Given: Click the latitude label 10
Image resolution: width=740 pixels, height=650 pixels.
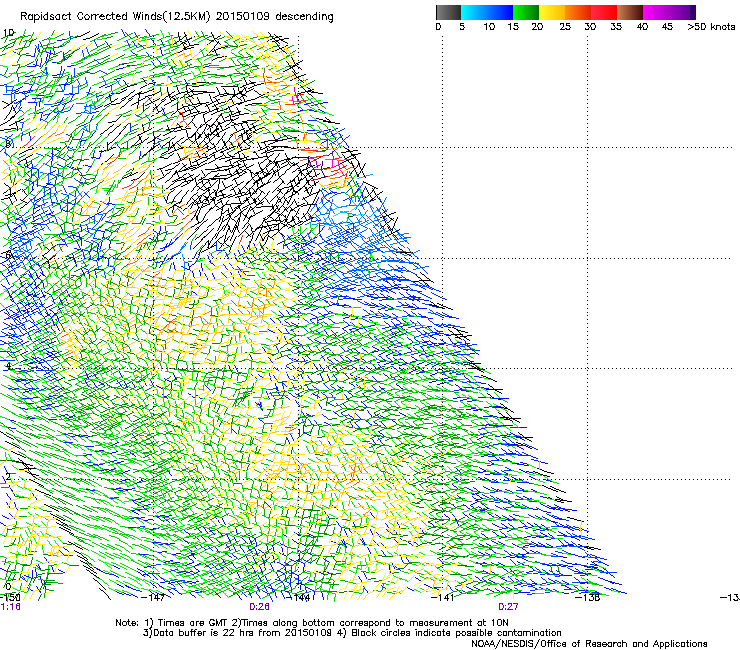Looking at the screenshot, I should (8, 33).
